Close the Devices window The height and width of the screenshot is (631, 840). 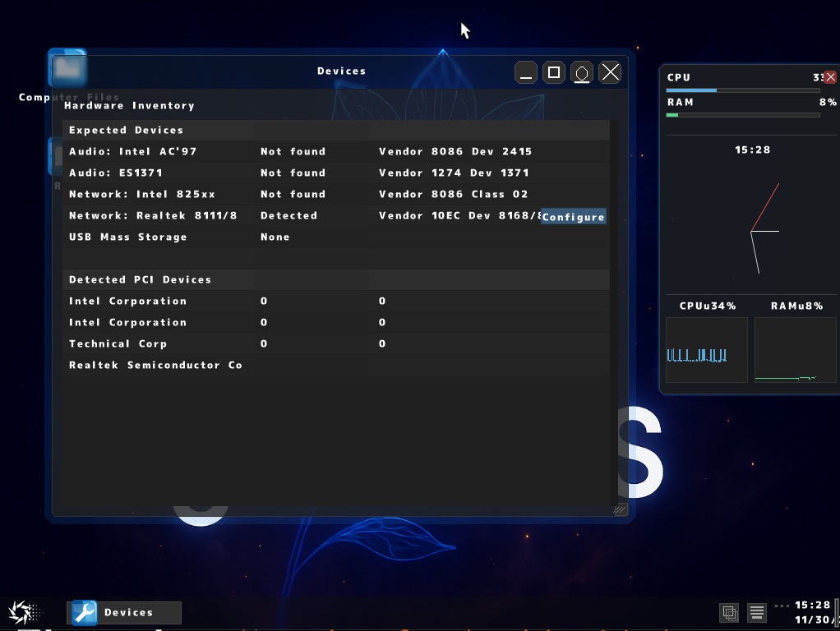coord(610,72)
